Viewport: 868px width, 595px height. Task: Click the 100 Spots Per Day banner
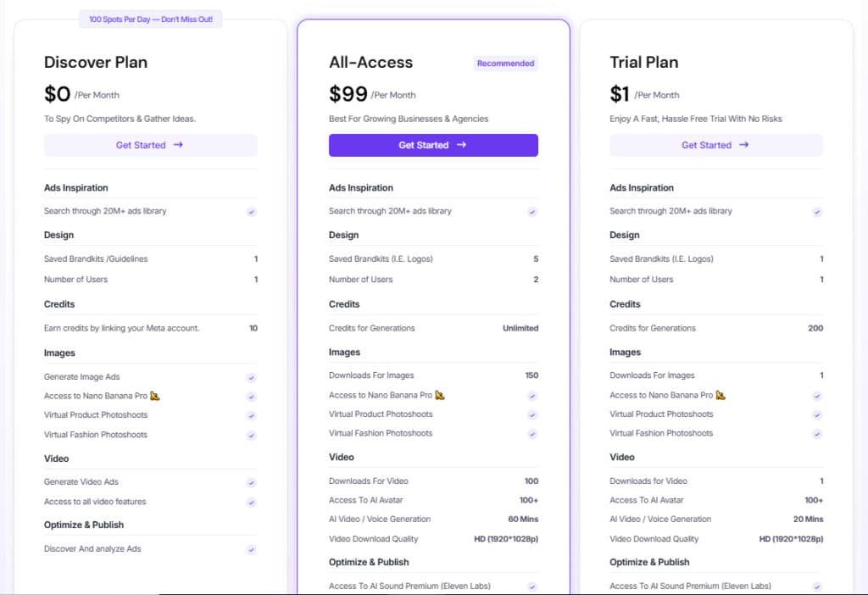(x=150, y=19)
